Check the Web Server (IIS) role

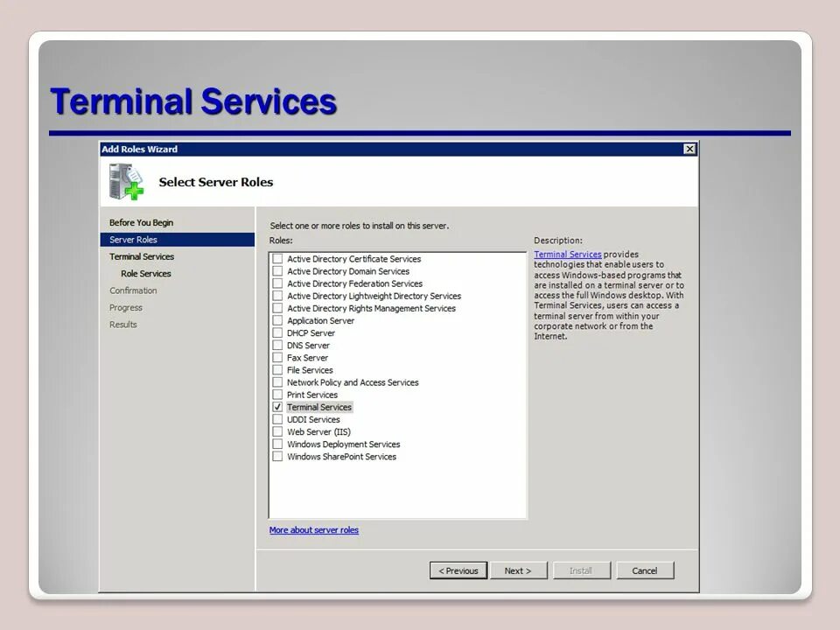[x=277, y=431]
